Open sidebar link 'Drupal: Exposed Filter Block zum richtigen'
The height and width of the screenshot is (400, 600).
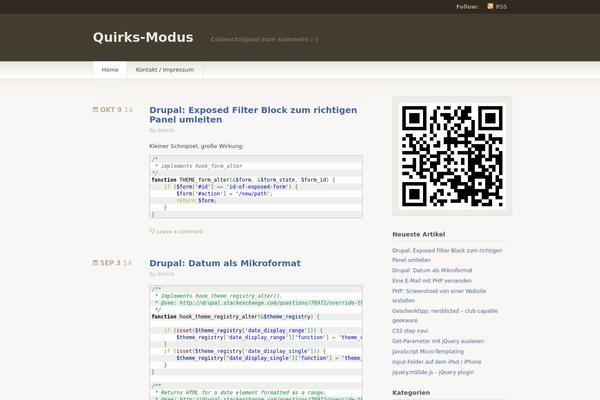[x=447, y=255]
